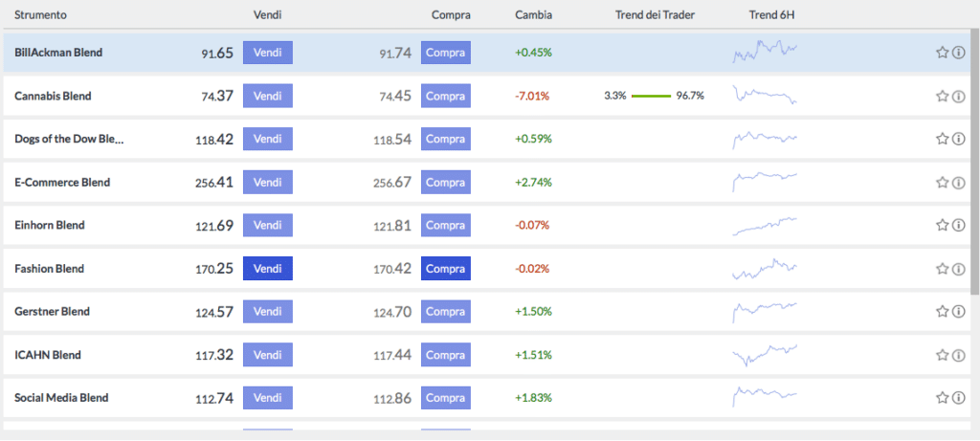Open info for BillAckman Blend
The image size is (980, 441).
[958, 53]
